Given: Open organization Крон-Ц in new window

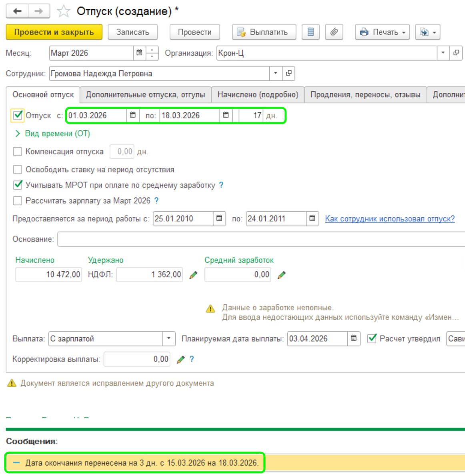Looking at the screenshot, I should [456, 53].
